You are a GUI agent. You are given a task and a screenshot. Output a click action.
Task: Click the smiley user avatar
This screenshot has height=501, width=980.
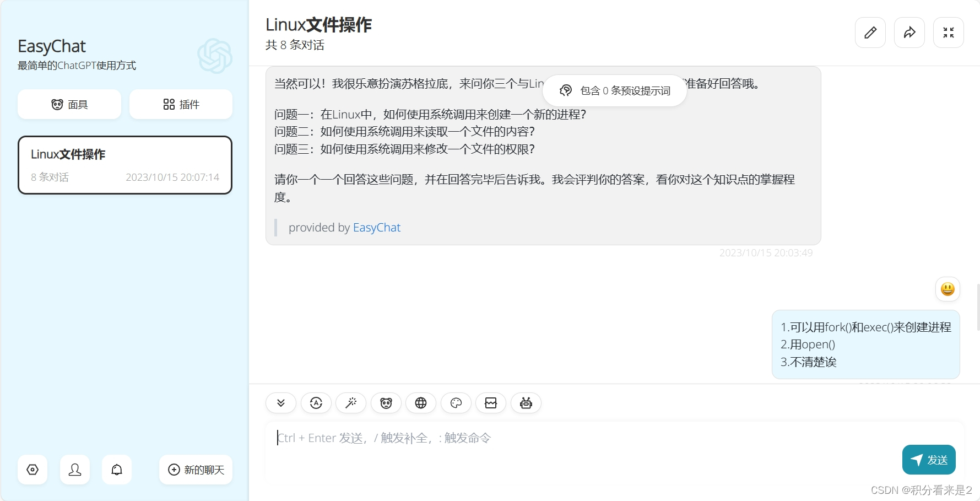point(947,289)
